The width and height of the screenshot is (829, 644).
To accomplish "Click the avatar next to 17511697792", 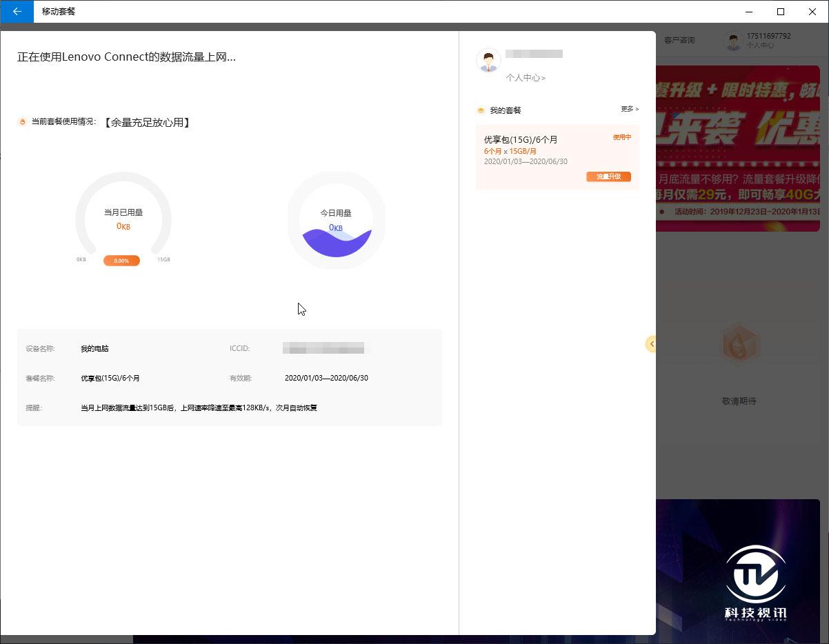I will 733,41.
